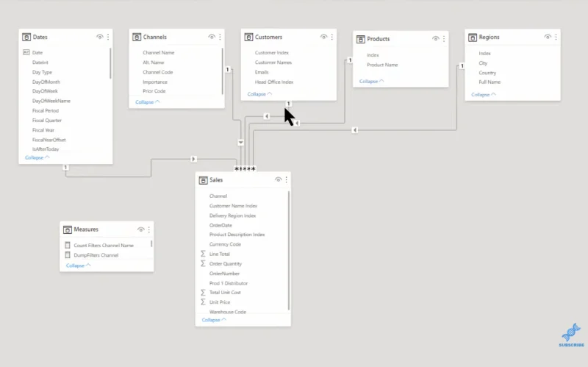
Task: Click the sigma icon beside Total Unit Cost
Action: [203, 292]
